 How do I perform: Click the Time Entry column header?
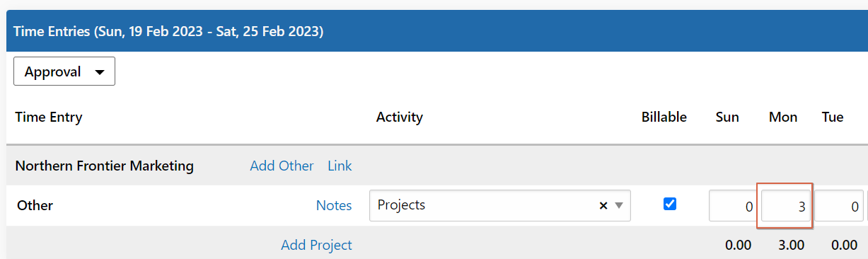pyautogui.click(x=49, y=117)
